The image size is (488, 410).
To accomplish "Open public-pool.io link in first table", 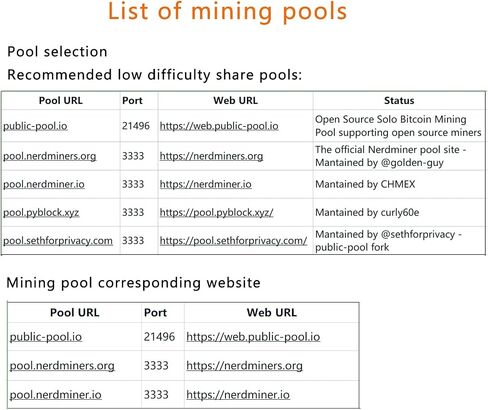I will [x=35, y=126].
